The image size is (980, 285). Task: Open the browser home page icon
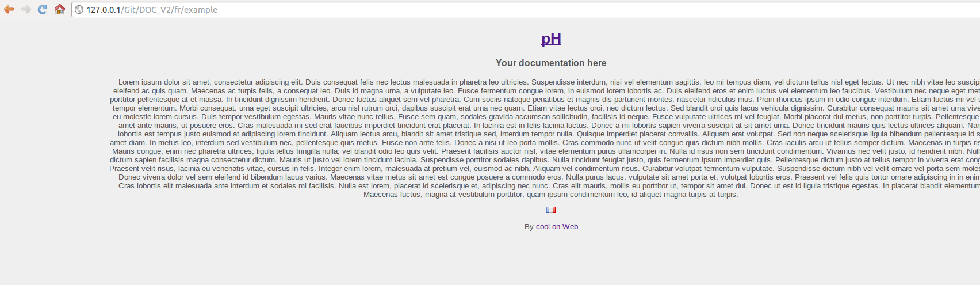[59, 9]
